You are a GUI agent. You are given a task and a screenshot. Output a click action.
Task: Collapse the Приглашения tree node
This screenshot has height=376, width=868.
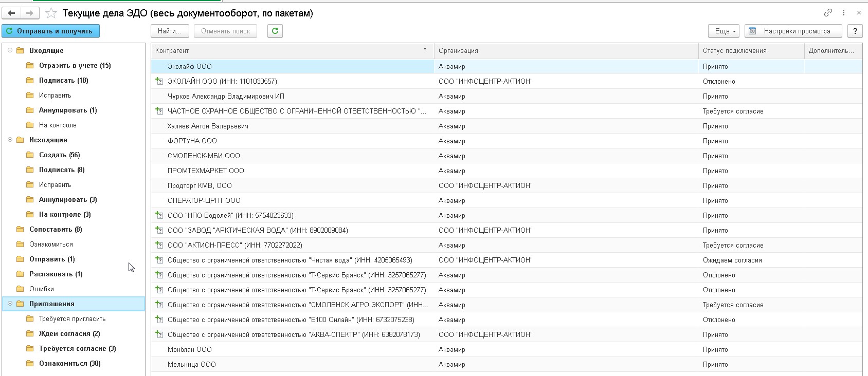click(10, 304)
